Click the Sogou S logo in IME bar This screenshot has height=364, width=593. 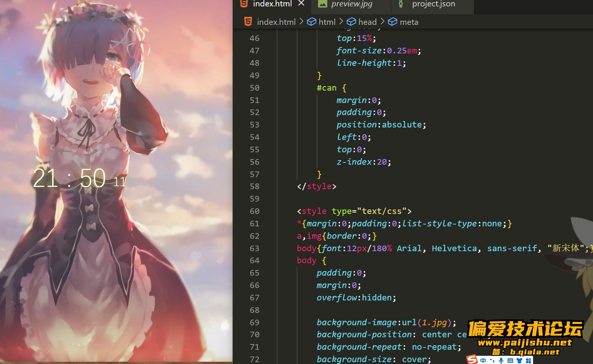(472, 359)
